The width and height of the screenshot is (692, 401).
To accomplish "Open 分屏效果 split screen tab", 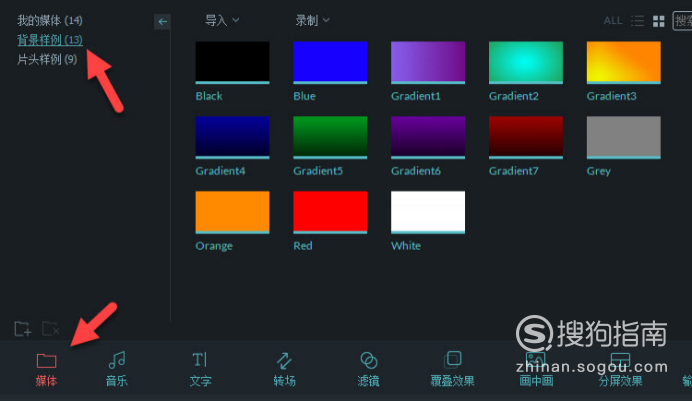I will point(620,370).
